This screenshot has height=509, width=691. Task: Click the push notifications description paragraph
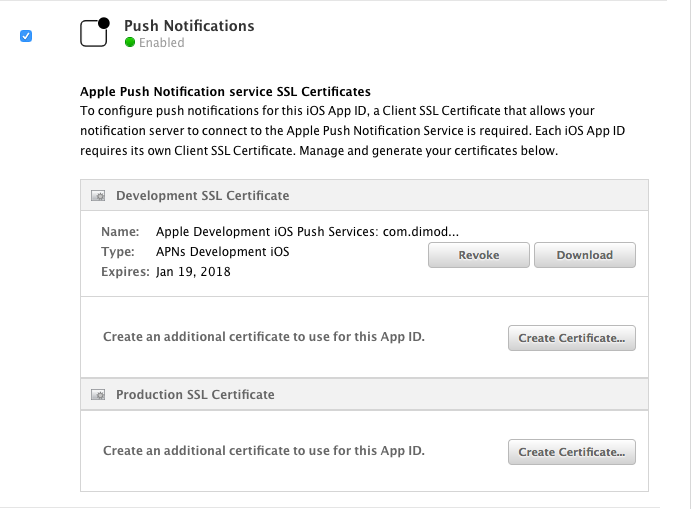353,130
